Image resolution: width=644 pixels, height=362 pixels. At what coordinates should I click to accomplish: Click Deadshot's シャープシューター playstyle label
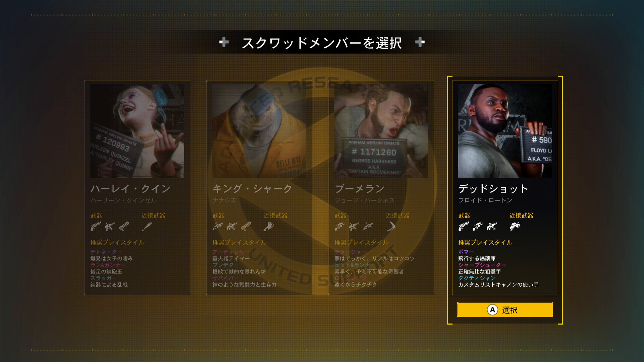(482, 265)
